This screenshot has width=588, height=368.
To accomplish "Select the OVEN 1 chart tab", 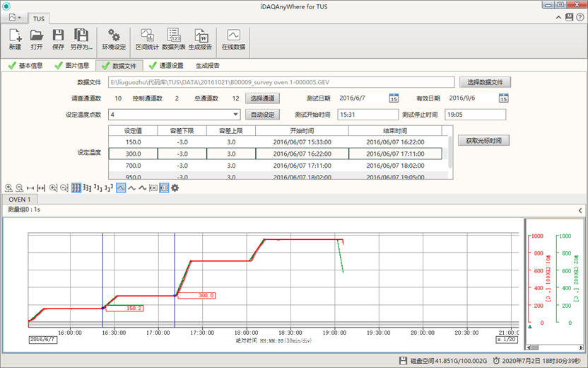I will [x=19, y=200].
